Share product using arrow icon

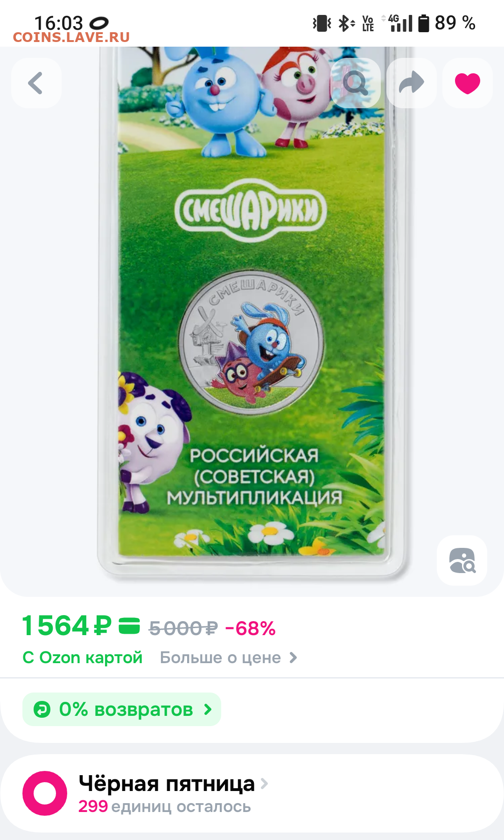(412, 83)
